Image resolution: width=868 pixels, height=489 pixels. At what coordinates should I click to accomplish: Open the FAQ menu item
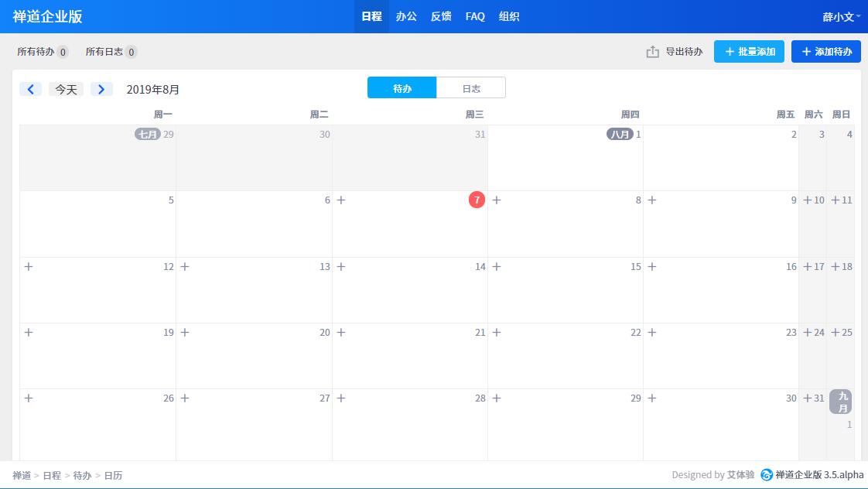pyautogui.click(x=475, y=16)
